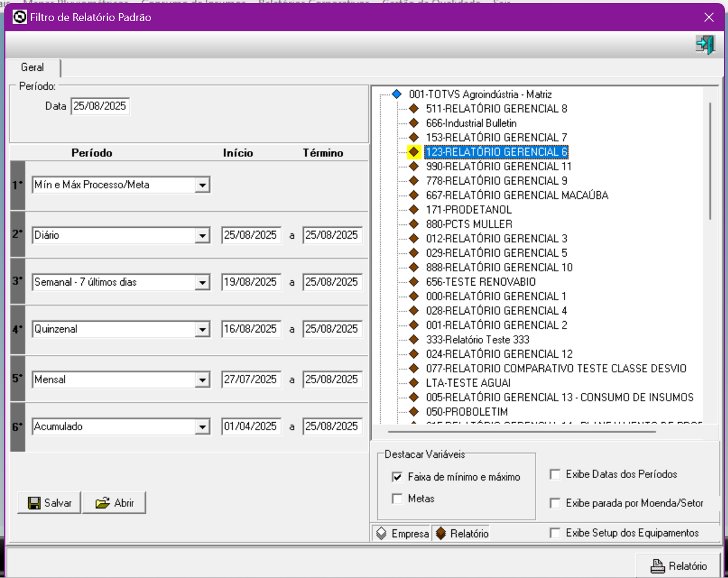Select 005-RELATÓRIO GERENCIAL 13 - CONSUMO DE INSUMOS

coord(560,398)
